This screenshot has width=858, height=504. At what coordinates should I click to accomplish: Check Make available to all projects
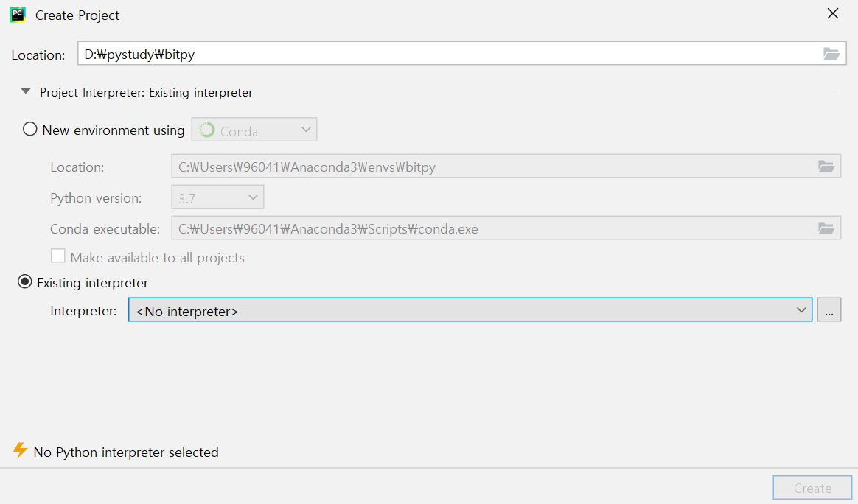[58, 256]
